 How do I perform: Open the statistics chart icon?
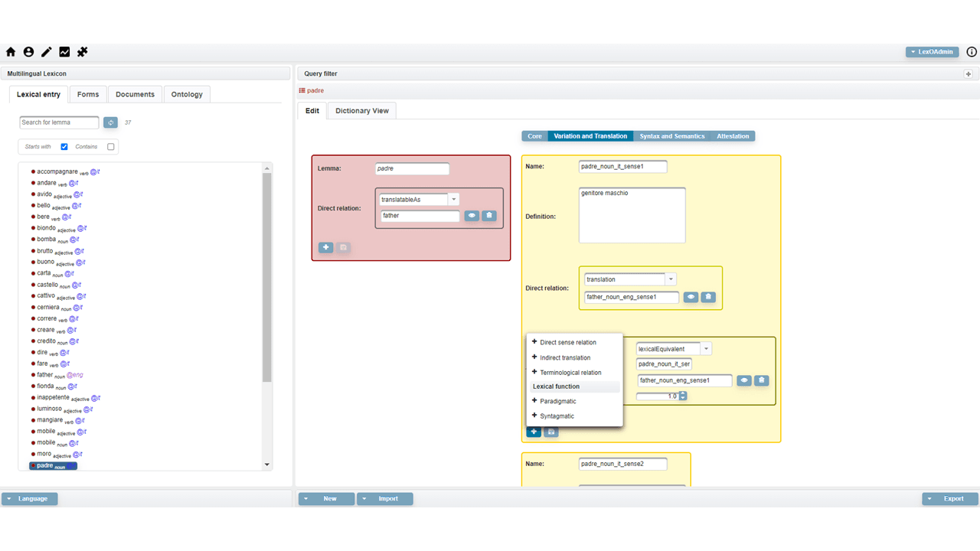click(64, 52)
